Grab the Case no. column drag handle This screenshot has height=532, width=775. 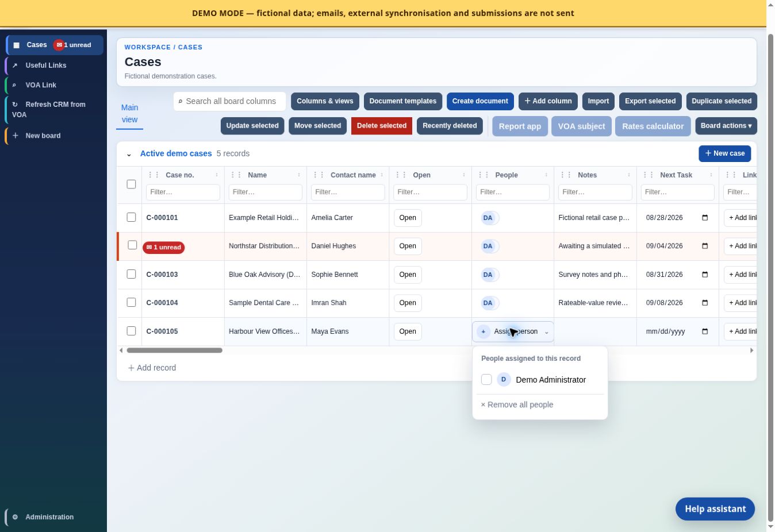pos(154,175)
